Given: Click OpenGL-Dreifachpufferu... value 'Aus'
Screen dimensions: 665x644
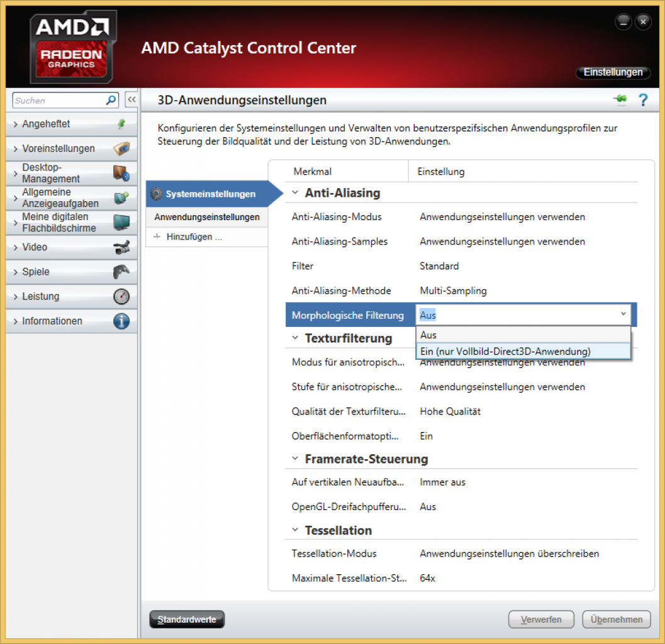Looking at the screenshot, I should pos(428,507).
